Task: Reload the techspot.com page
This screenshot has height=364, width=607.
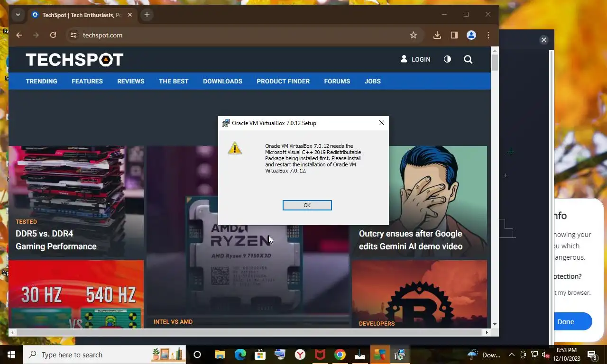Action: point(53,35)
